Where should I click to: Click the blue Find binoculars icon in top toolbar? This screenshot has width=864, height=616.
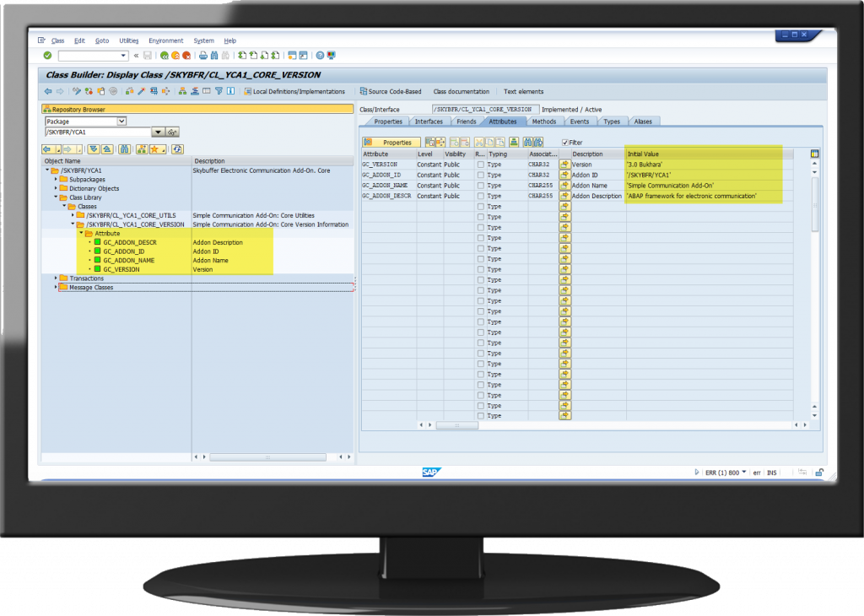[x=213, y=55]
